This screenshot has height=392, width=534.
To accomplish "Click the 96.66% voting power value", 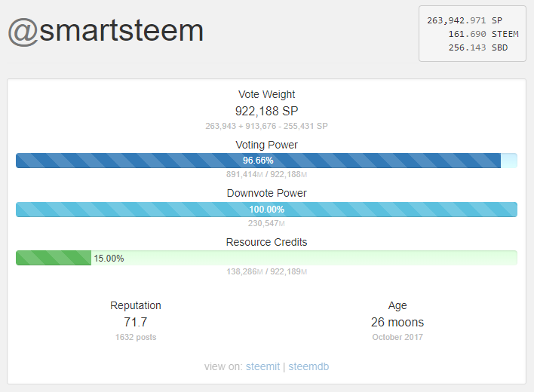I will coord(258,161).
